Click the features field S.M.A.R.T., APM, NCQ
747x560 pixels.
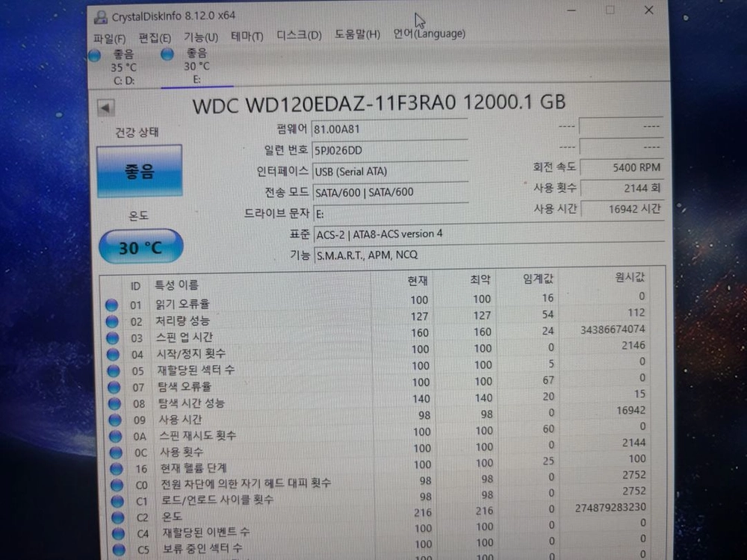coord(489,255)
